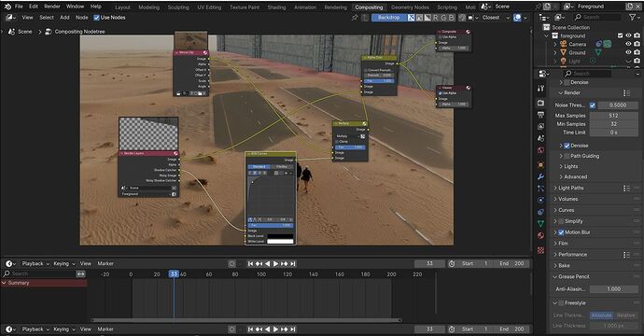Open the View Layer properties icon

pos(541,127)
